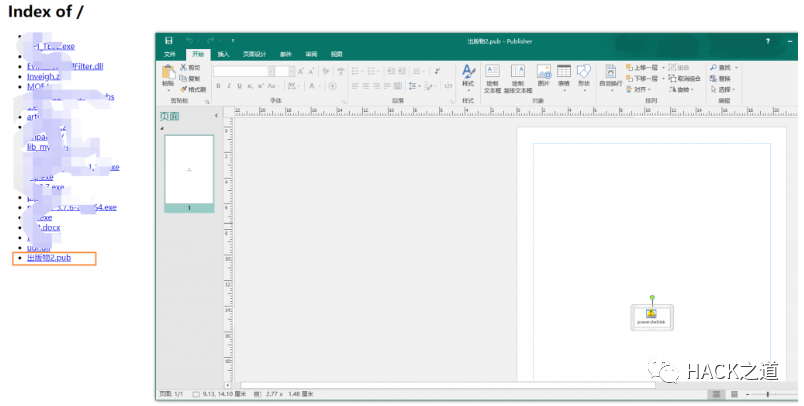The width and height of the screenshot is (804, 406).
Task: Click the increase indent icon
Action: point(402,71)
